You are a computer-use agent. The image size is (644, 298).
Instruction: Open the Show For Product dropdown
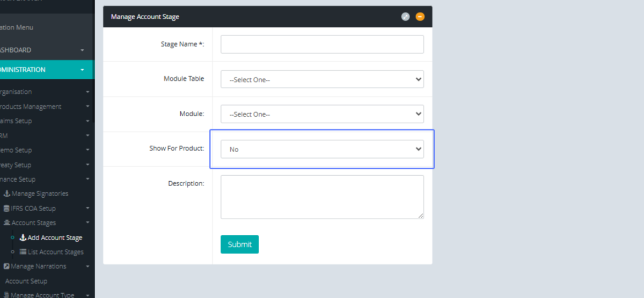tap(322, 150)
